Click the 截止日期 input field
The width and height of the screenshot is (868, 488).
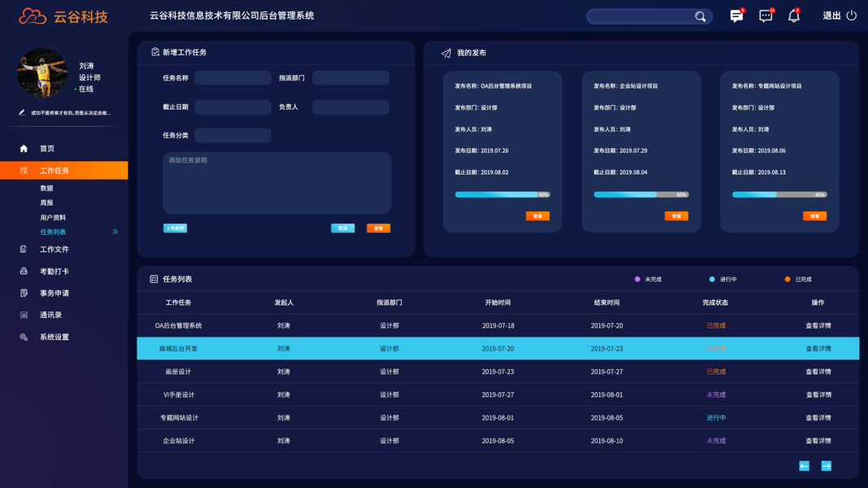(x=233, y=107)
